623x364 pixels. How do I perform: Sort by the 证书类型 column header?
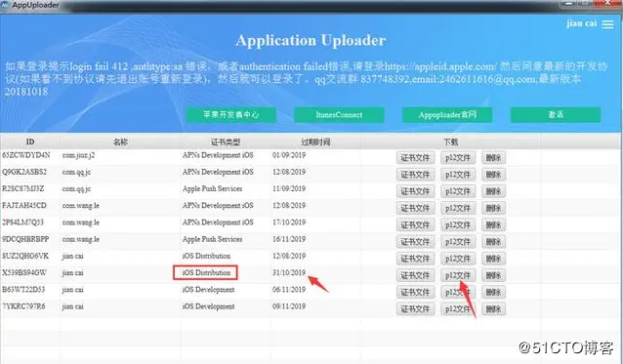(x=226, y=142)
